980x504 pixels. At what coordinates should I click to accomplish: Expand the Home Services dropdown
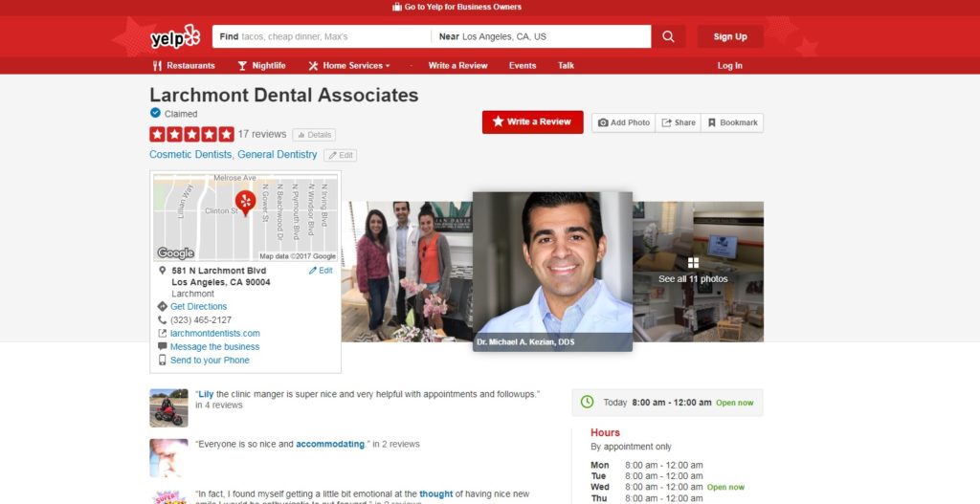tap(348, 66)
